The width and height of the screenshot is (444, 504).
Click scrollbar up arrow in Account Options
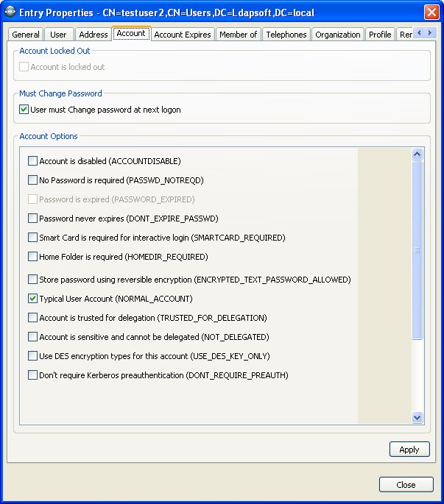[x=417, y=155]
